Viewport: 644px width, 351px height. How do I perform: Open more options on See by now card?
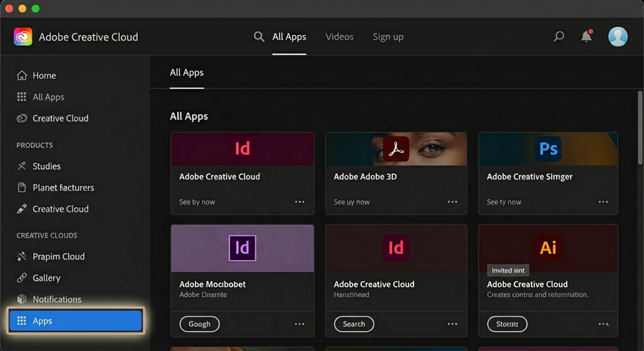coord(300,202)
